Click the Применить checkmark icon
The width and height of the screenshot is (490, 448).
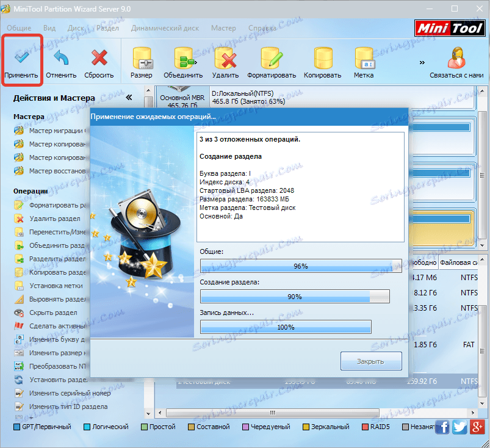point(21,57)
